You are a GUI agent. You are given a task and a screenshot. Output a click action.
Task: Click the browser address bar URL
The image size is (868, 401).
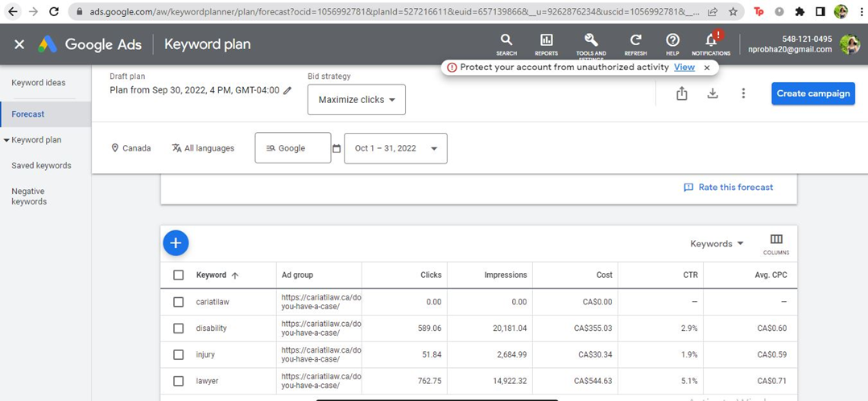(395, 11)
